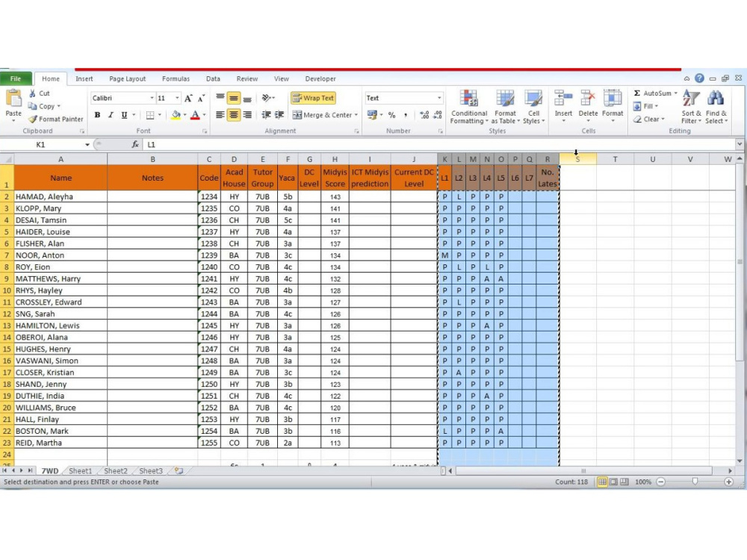This screenshot has height=560, width=747.
Task: Open Excel Help question mark
Action: click(699, 78)
